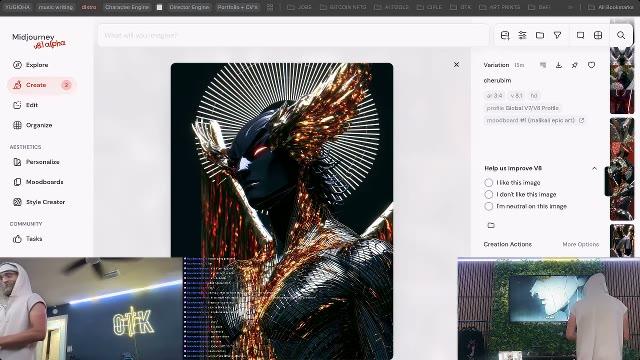
Task: Pin the image with pin icon
Action: pos(575,65)
